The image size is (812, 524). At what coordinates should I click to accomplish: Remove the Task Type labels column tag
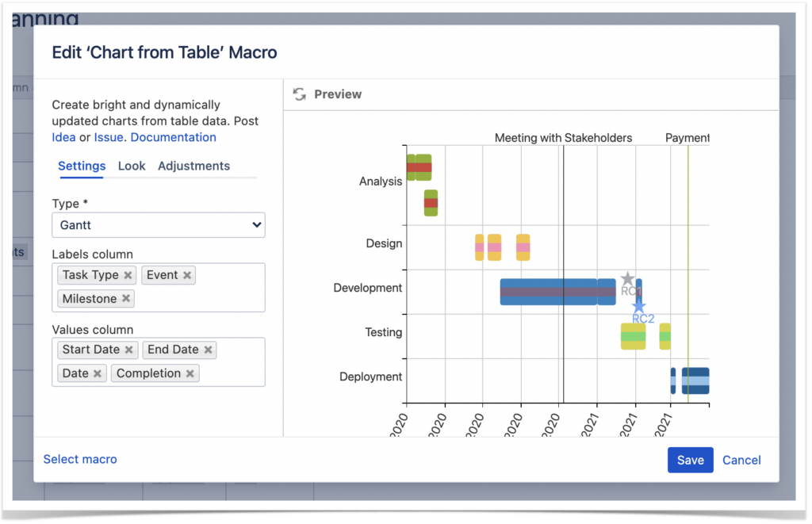[x=128, y=275]
